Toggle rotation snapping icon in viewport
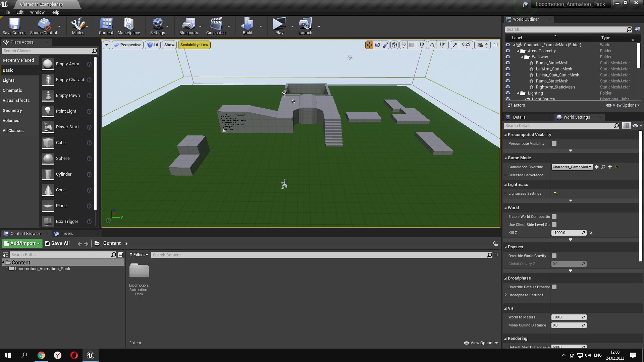Viewport: 644px width, 362px height. point(432,45)
